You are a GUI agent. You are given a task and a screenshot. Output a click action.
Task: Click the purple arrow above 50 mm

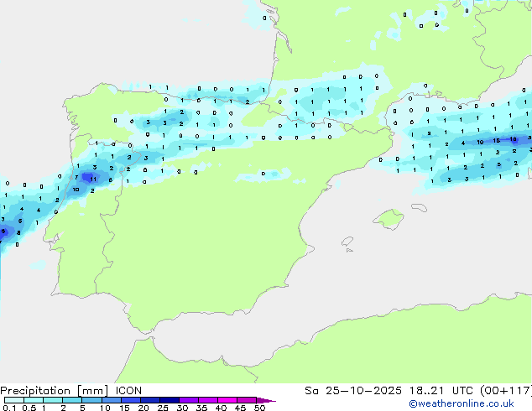click(266, 400)
